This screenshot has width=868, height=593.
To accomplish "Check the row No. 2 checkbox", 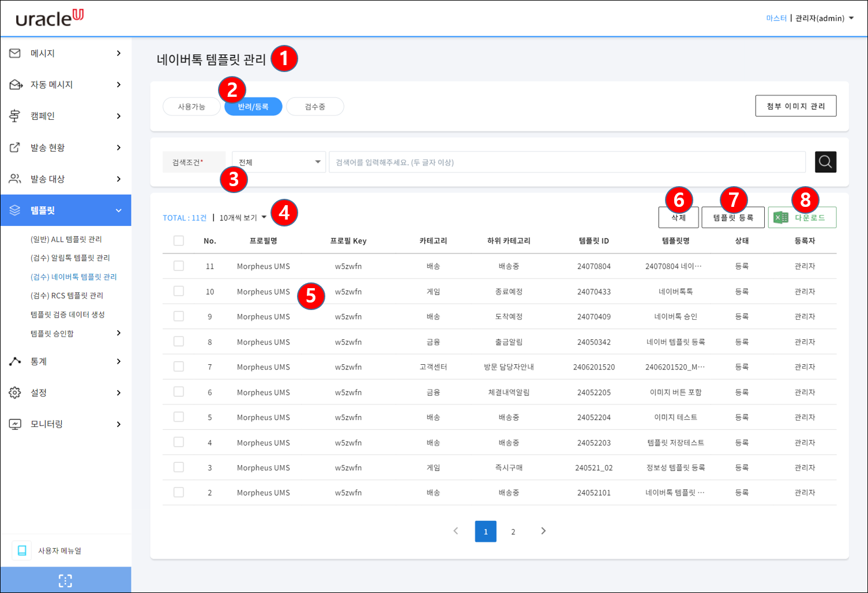I will coord(179,492).
